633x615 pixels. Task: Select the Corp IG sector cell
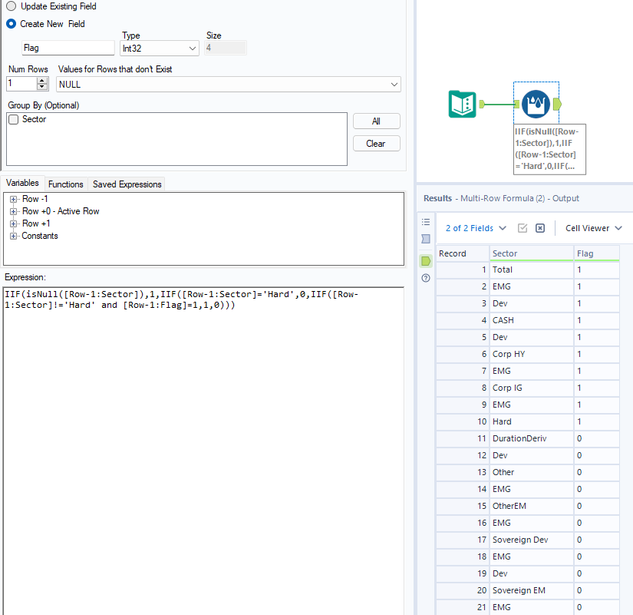click(531, 388)
